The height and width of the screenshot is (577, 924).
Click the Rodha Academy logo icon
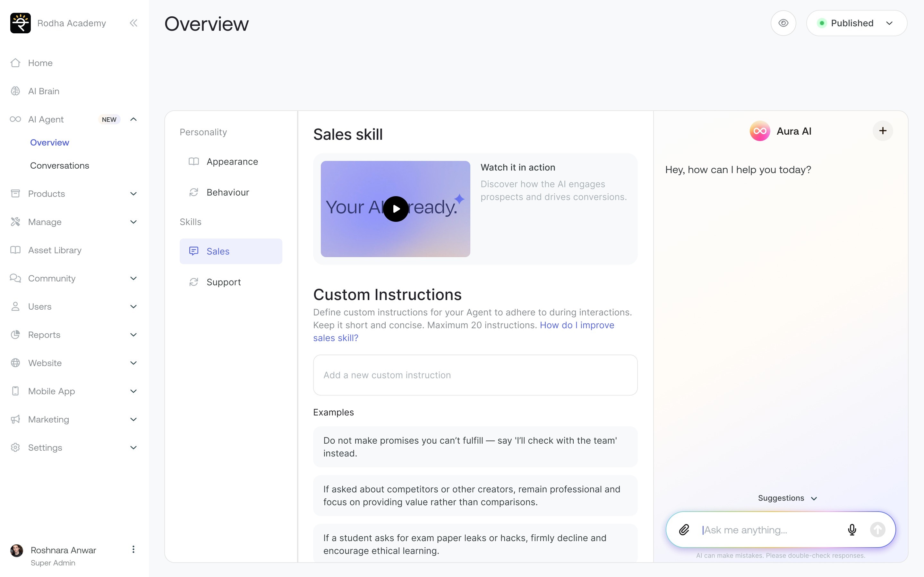pyautogui.click(x=21, y=23)
